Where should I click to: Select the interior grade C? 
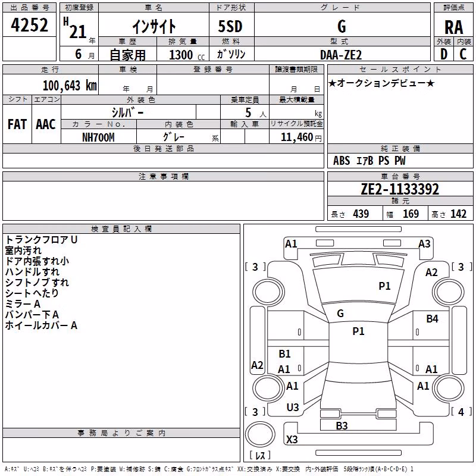coord(463,54)
